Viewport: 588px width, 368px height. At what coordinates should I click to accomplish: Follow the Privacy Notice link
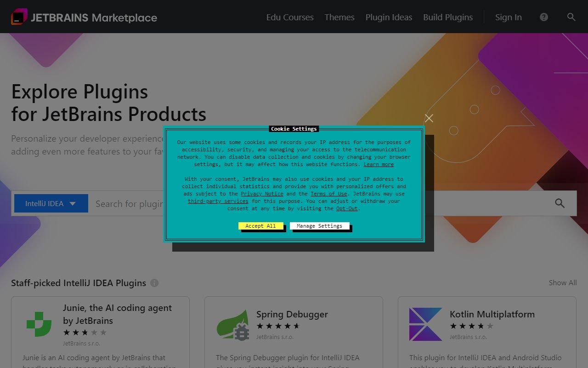[262, 194]
